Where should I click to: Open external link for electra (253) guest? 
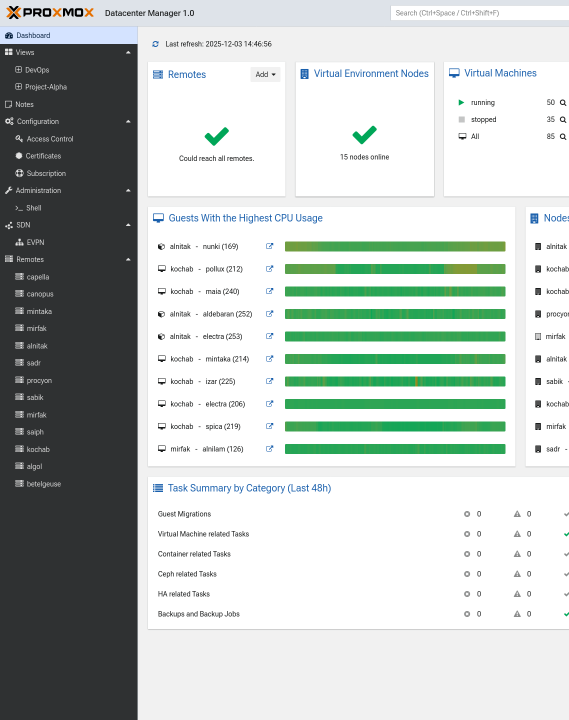pyautogui.click(x=270, y=336)
